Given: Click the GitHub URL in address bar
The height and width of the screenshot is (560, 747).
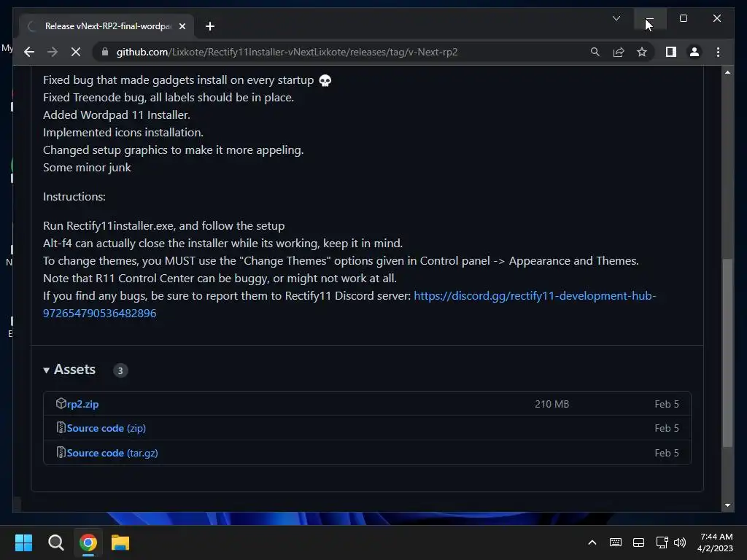Looking at the screenshot, I should point(287,52).
